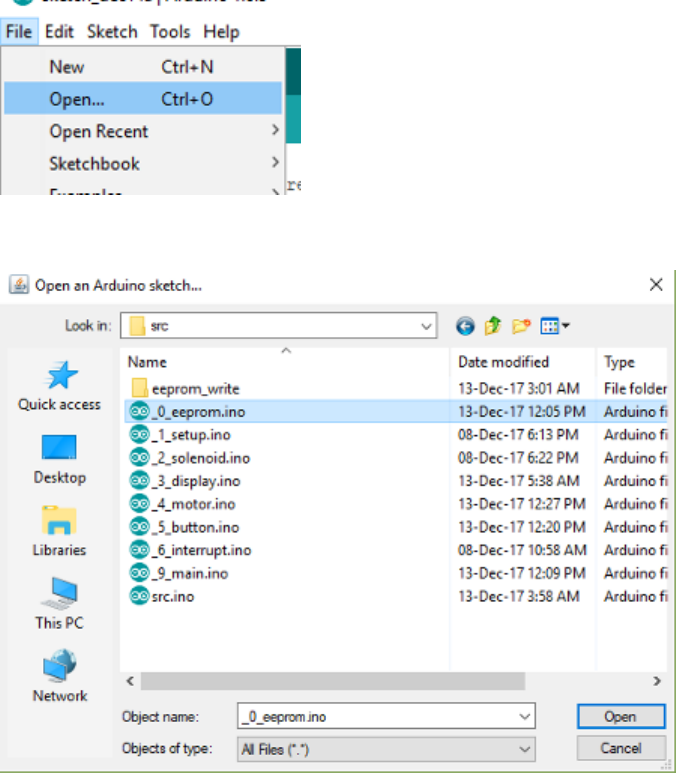Sort by the Name column header
Image resolution: width=676 pixels, height=773 pixels.
click(285, 362)
